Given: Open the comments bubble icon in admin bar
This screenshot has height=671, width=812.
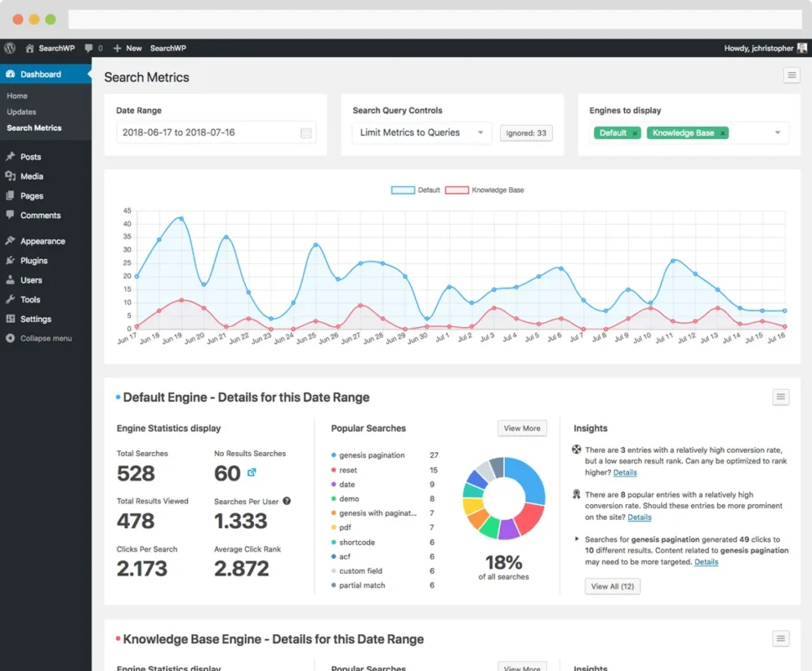Looking at the screenshot, I should (x=89, y=48).
